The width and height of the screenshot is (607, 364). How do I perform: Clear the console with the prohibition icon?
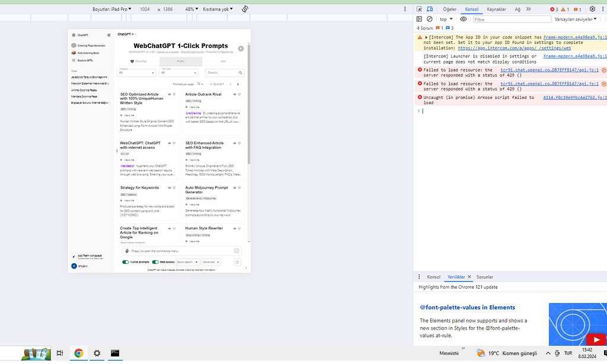click(x=429, y=18)
